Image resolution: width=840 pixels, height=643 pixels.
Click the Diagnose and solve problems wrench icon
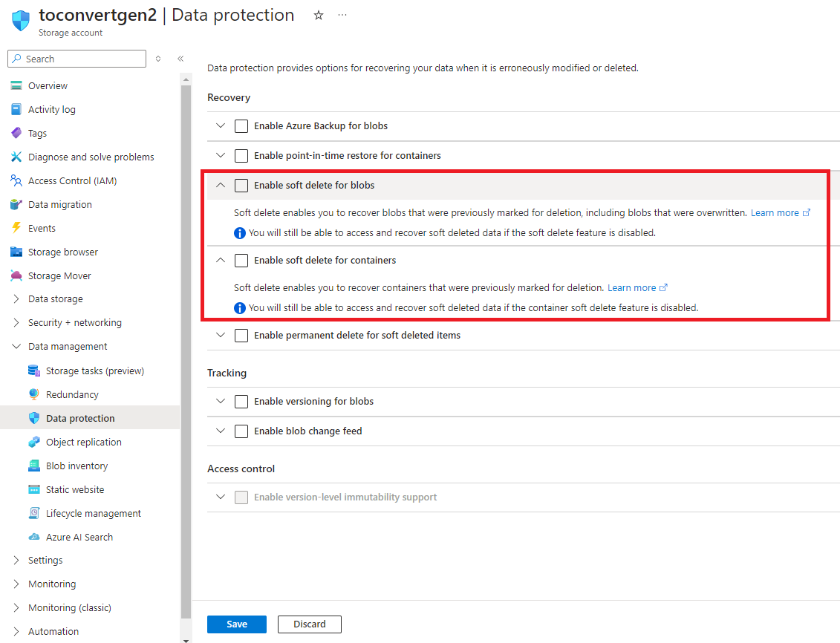point(16,157)
